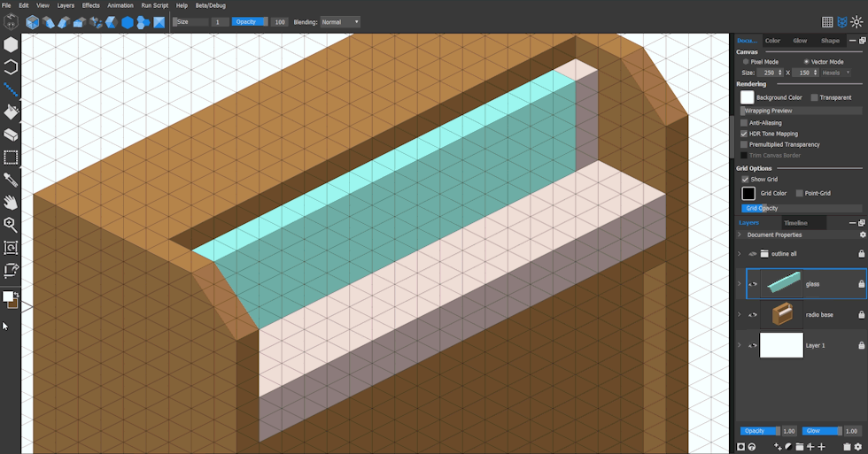Screen dimensions: 868x454
Task: Open the Blending mode dropdown
Action: pyautogui.click(x=339, y=22)
